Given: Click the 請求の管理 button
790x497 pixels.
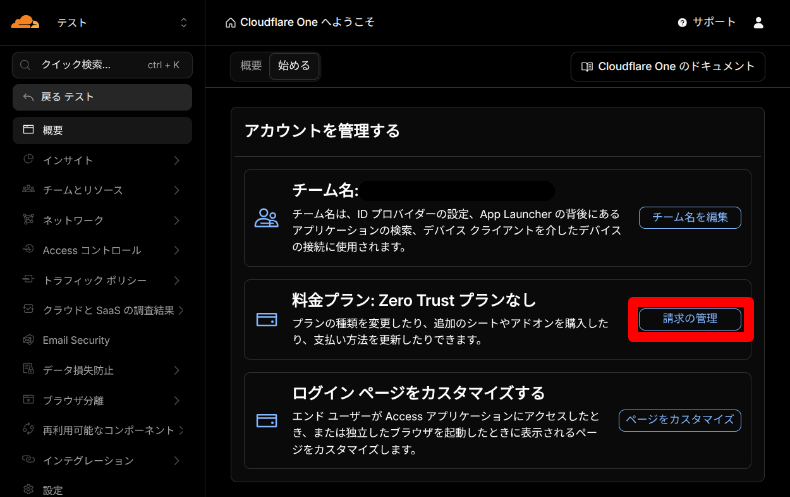Looking at the screenshot, I should point(690,319).
